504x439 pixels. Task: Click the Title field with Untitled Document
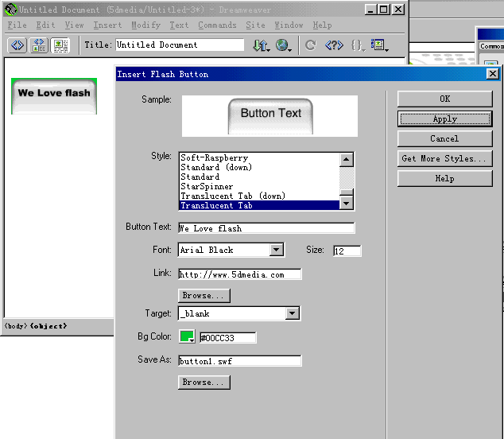[x=180, y=45]
